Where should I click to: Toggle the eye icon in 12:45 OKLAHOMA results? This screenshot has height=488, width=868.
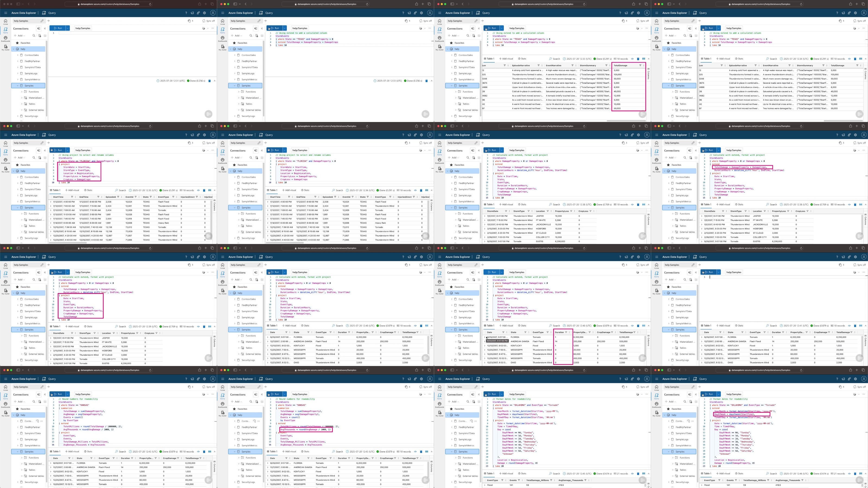632,474
